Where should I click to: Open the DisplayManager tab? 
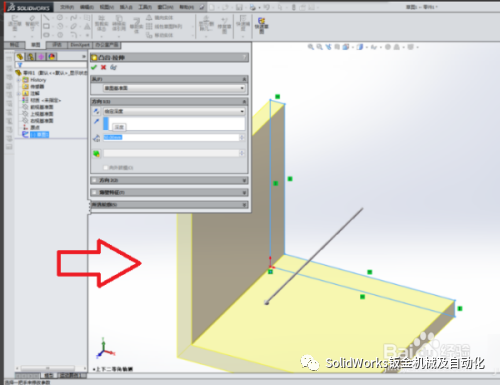click(x=52, y=57)
